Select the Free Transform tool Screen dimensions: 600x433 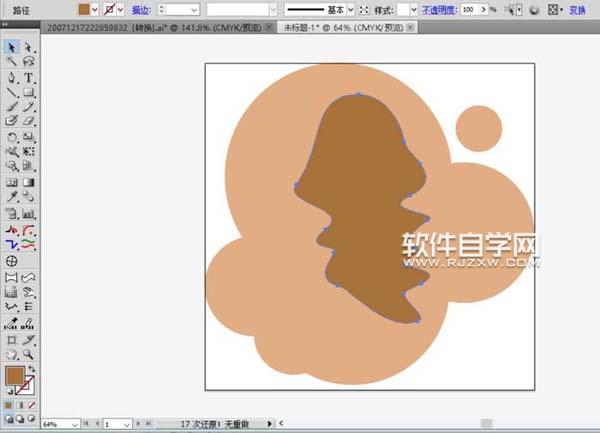pyautogui.click(x=28, y=151)
